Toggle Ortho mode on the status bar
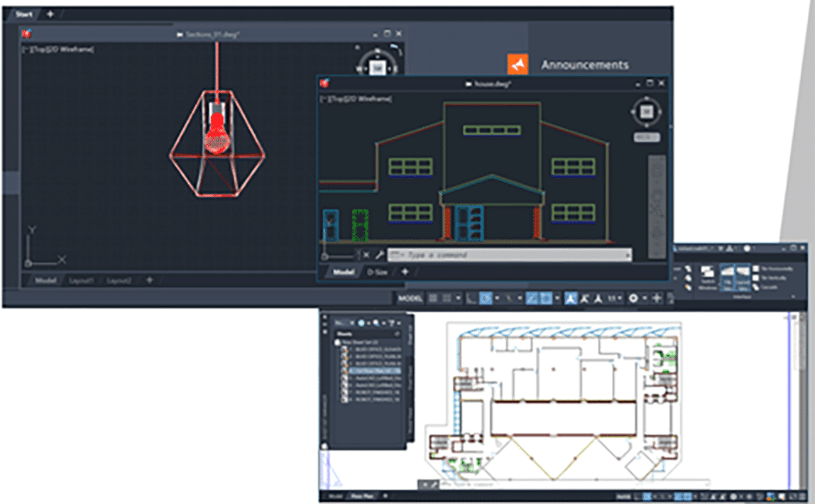The width and height of the screenshot is (815, 504). coord(468,297)
